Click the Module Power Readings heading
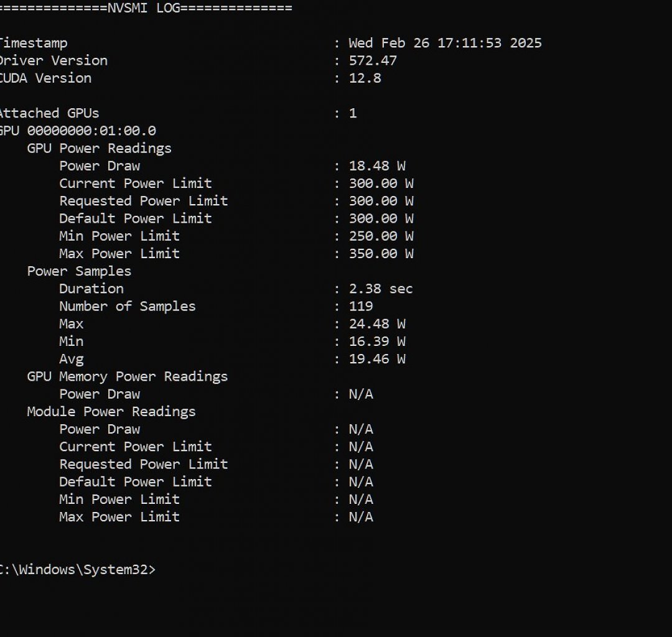This screenshot has width=672, height=637. pyautogui.click(x=111, y=412)
